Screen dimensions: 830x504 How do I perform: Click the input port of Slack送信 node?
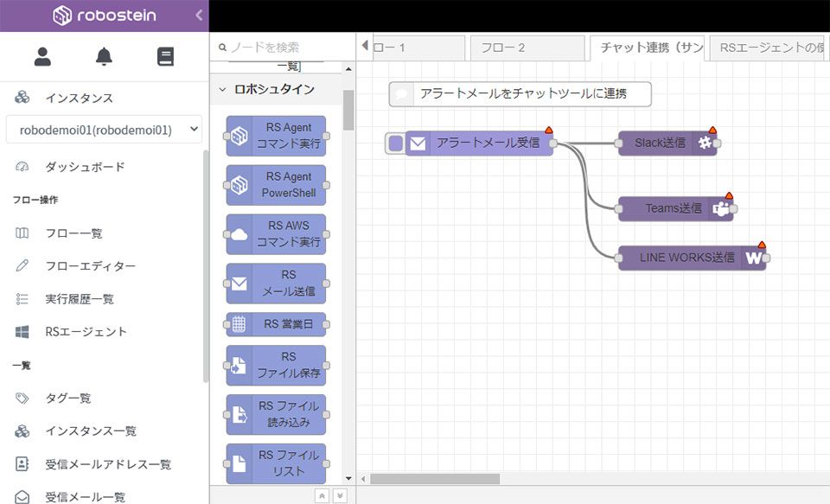(x=618, y=144)
